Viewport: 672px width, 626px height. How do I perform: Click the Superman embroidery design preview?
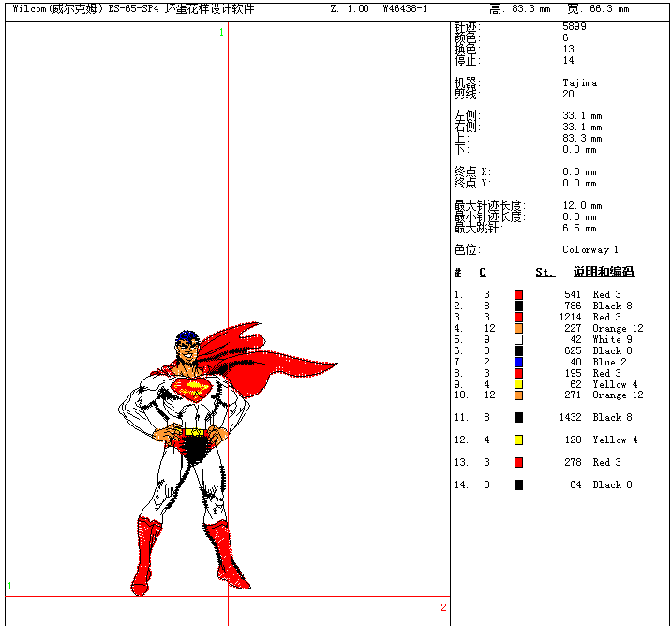(228, 458)
